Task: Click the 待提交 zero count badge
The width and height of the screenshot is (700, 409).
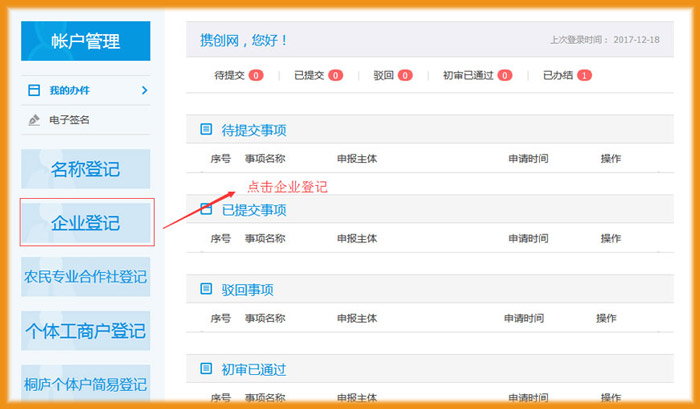Action: (x=256, y=75)
